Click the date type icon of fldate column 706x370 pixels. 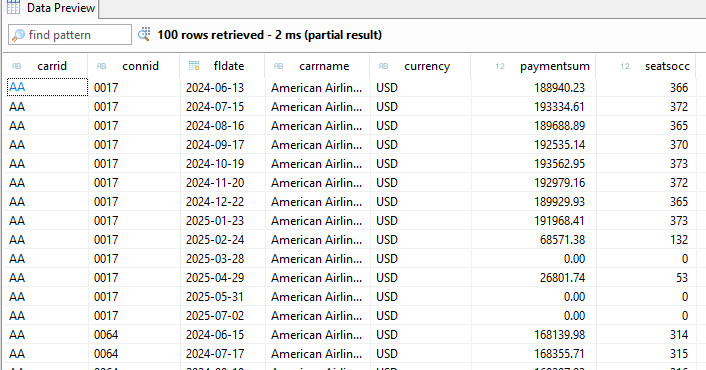[194, 66]
